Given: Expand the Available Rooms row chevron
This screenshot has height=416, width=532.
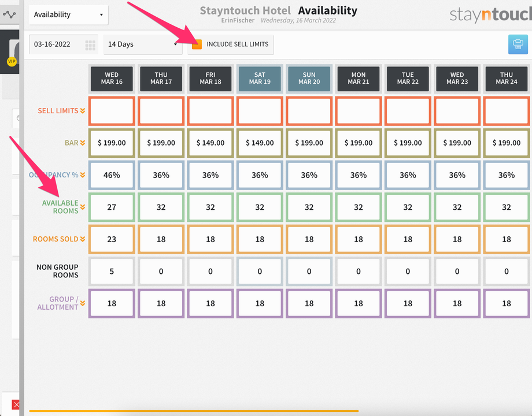Looking at the screenshot, I should point(83,207).
